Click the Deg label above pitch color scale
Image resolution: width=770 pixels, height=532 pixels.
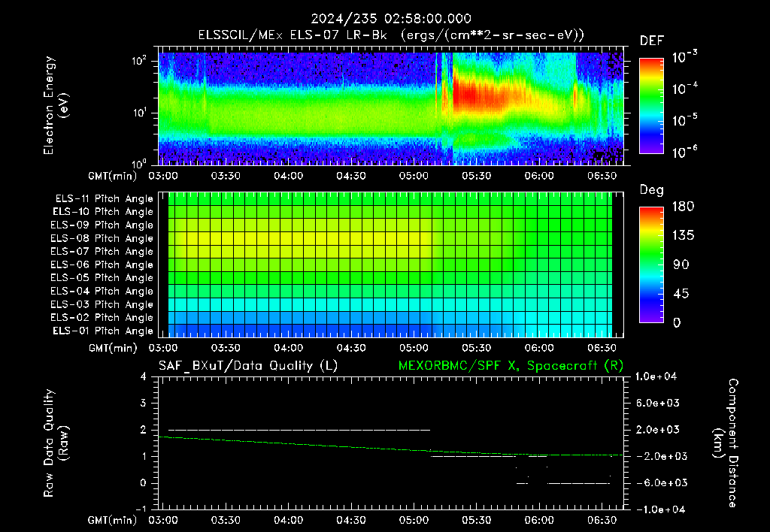point(652,190)
